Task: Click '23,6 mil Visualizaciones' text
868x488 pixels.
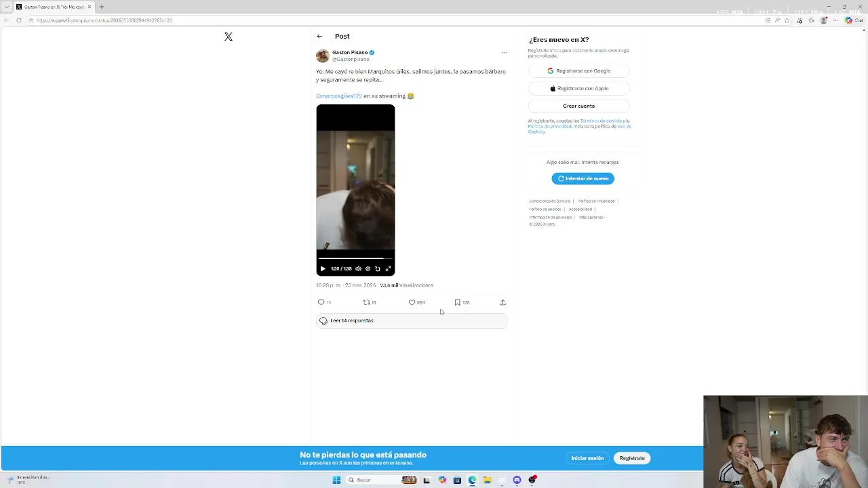Action: click(x=407, y=285)
